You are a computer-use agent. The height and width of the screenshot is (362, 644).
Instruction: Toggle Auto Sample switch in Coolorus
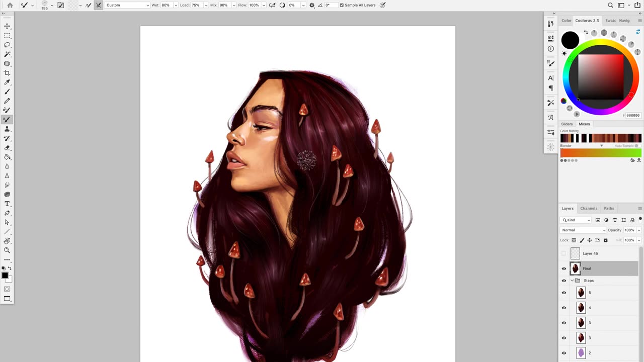(x=638, y=146)
